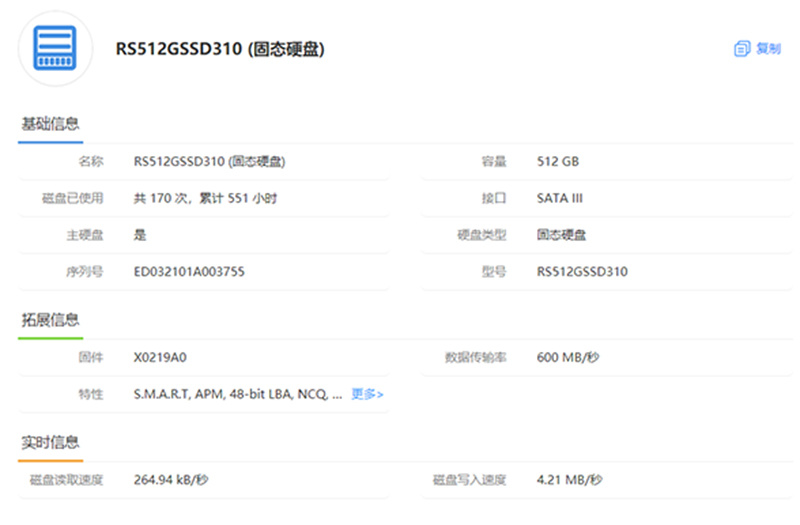The height and width of the screenshot is (525, 800).
Task: Click the 主硬盘 label
Action: point(85,235)
